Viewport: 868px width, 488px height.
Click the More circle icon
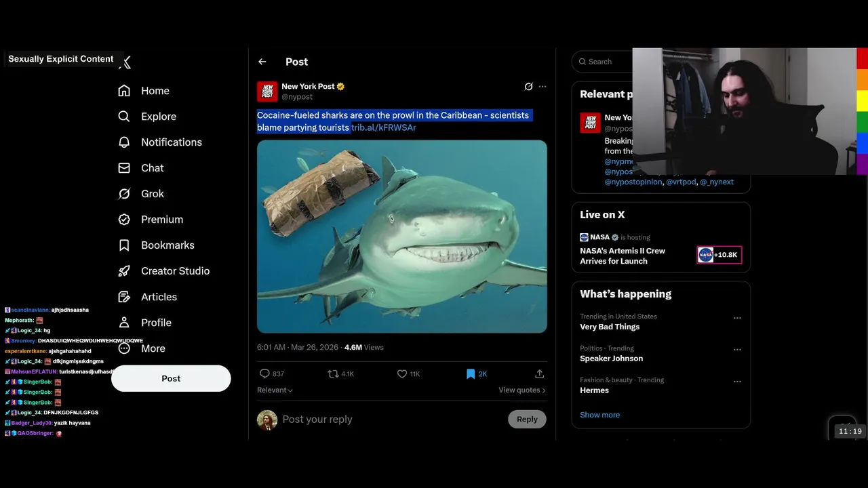click(x=124, y=348)
